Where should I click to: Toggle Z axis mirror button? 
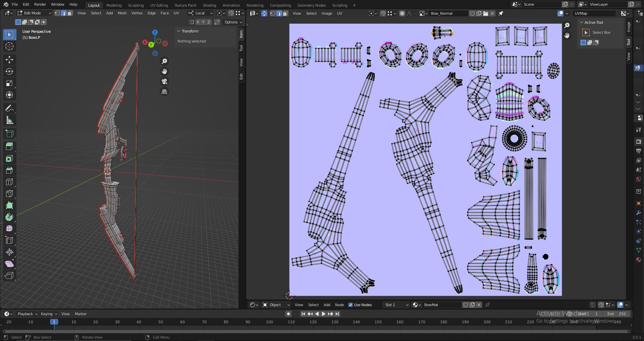[209, 22]
